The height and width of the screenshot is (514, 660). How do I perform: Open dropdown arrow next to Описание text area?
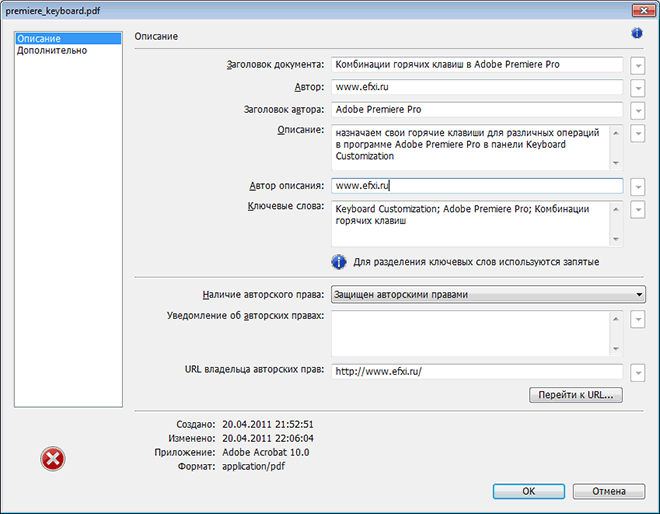pyautogui.click(x=638, y=134)
